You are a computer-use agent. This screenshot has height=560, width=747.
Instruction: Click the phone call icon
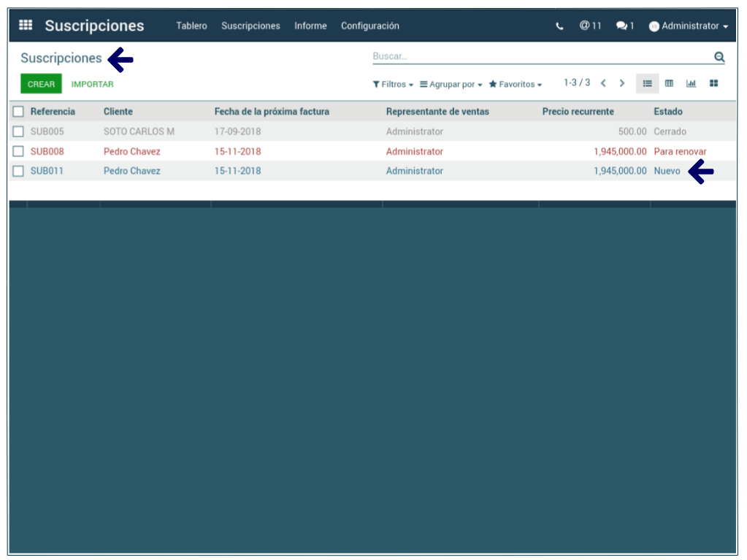[559, 26]
